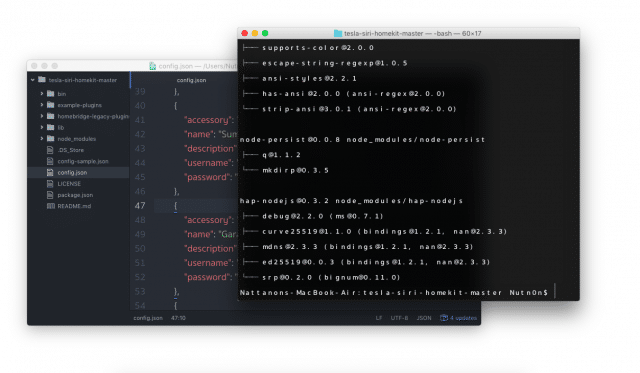
Task: Click the example-plugins folder icon
Action: pos(51,105)
